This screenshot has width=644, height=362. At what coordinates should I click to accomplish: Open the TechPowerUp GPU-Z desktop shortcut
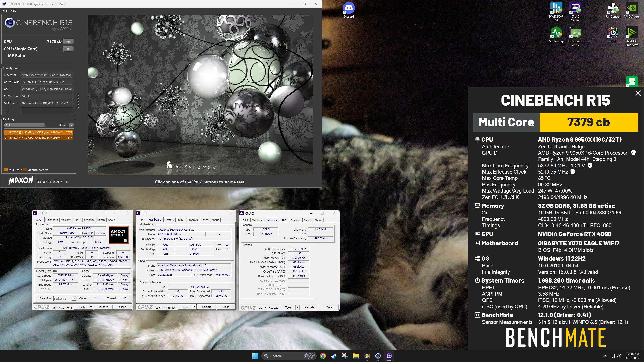575,37
